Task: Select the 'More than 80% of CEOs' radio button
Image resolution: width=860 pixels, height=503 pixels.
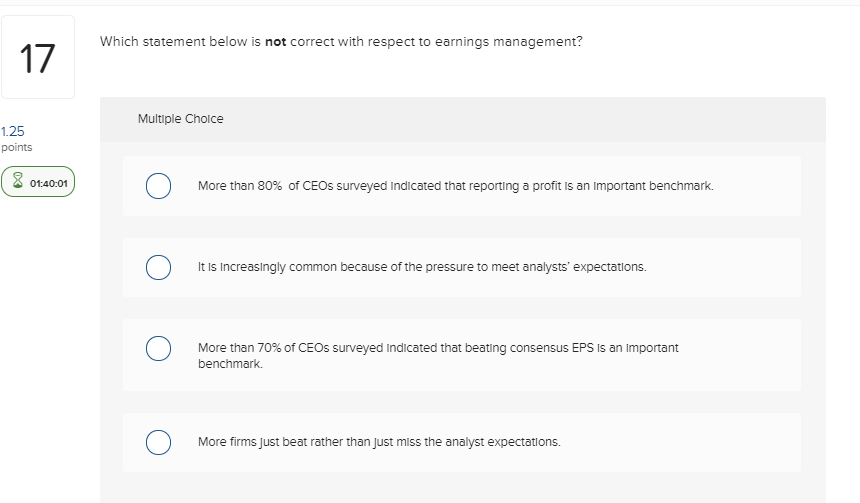Action: pyautogui.click(x=157, y=186)
